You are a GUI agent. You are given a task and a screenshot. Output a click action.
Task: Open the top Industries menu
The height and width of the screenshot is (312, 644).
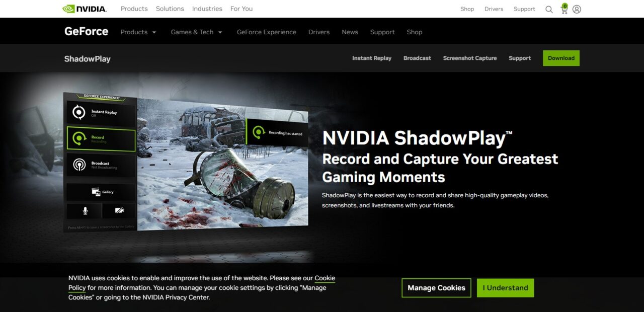207,9
